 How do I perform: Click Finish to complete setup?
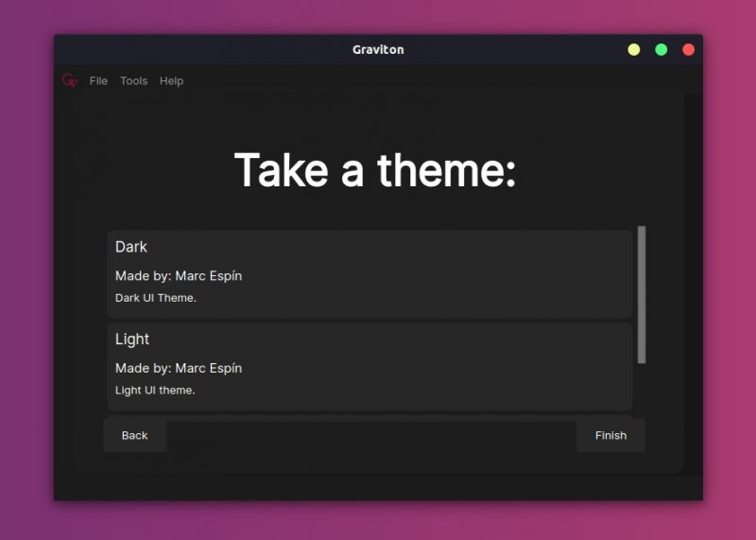pyautogui.click(x=610, y=435)
